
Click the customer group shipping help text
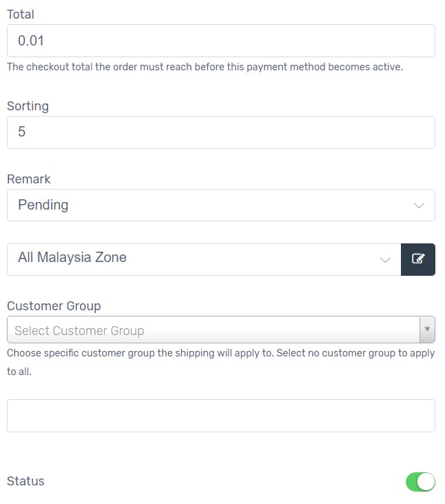[221, 362]
